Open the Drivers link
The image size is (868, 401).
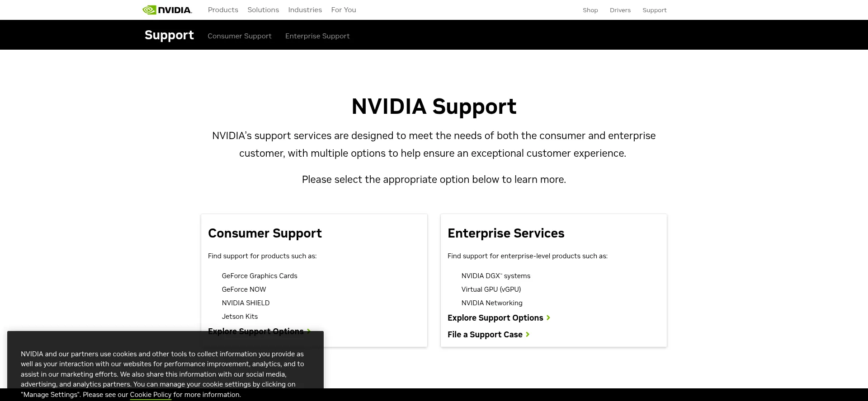tap(620, 10)
